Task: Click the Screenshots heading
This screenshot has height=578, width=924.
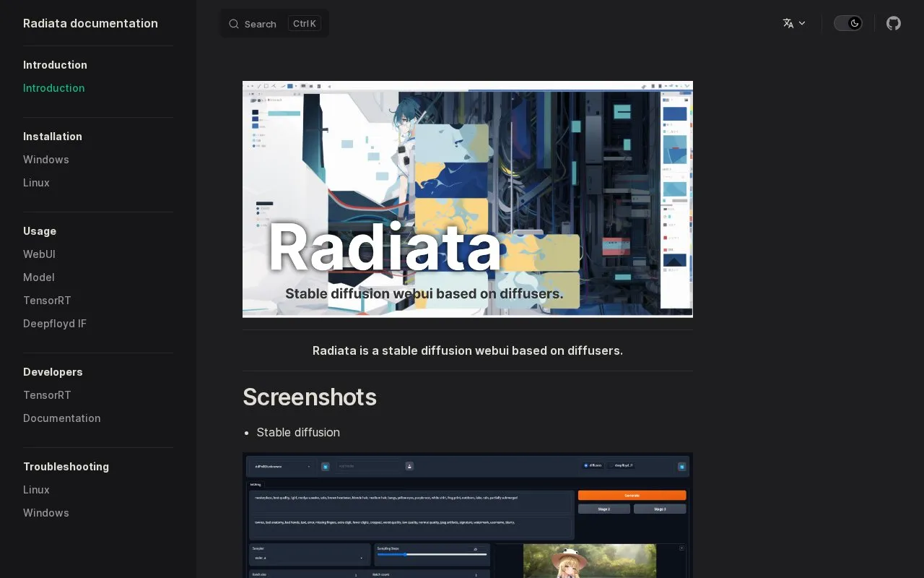Action: [x=310, y=397]
